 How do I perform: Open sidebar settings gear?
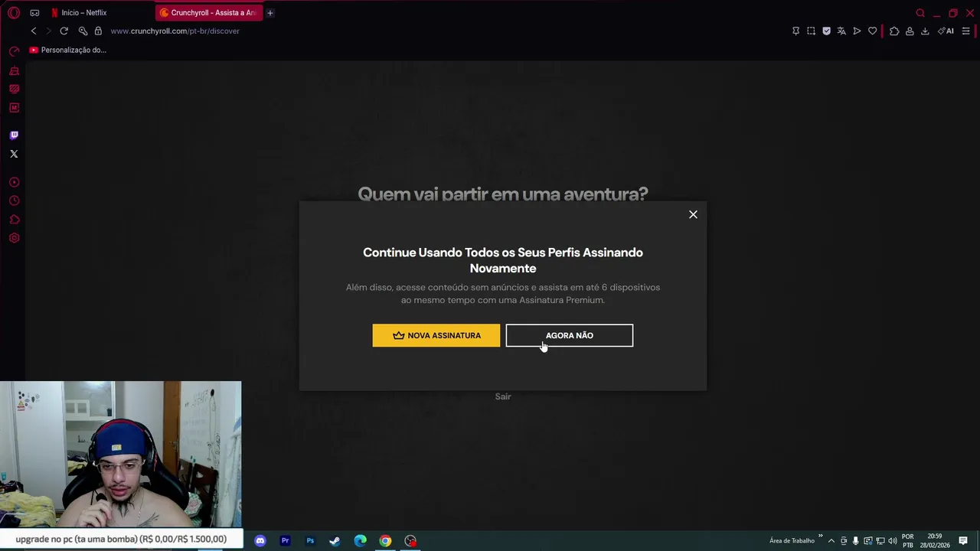point(14,238)
